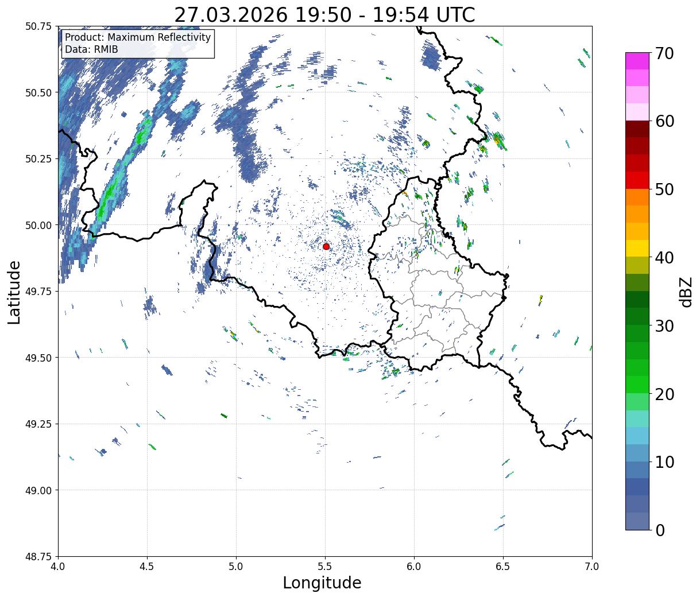Click the 30 tick label on colorbar
The image size is (700, 597).
pyautogui.click(x=664, y=326)
